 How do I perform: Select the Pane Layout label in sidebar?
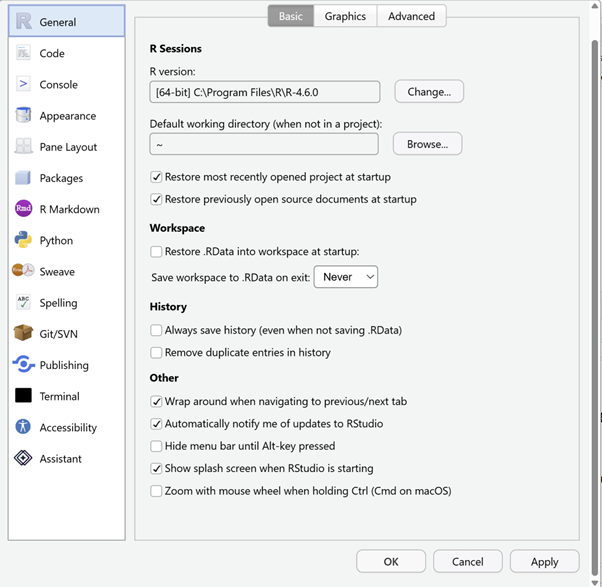click(68, 147)
